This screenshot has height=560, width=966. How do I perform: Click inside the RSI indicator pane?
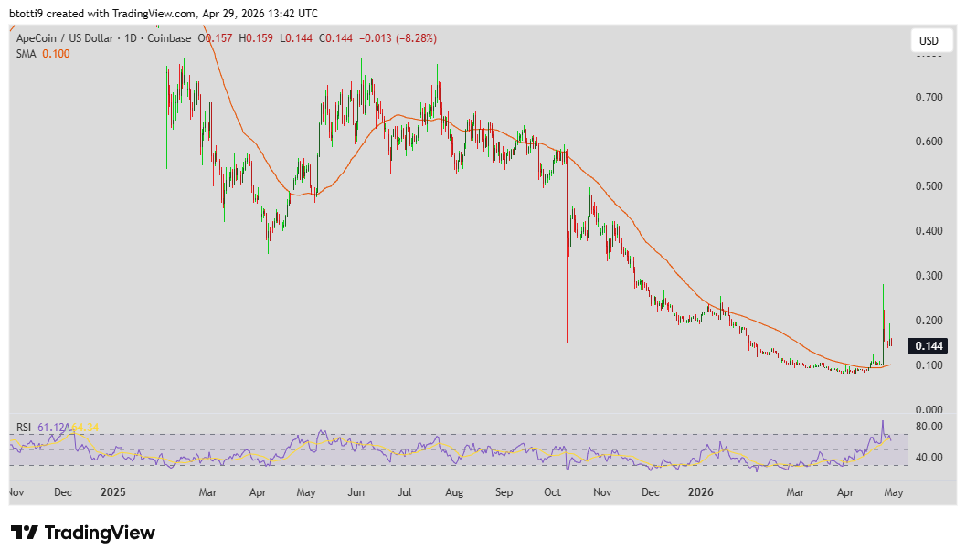pos(457,448)
